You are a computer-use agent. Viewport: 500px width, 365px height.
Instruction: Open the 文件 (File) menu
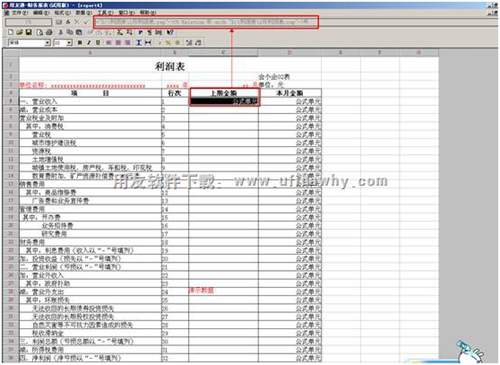[x=19, y=13]
